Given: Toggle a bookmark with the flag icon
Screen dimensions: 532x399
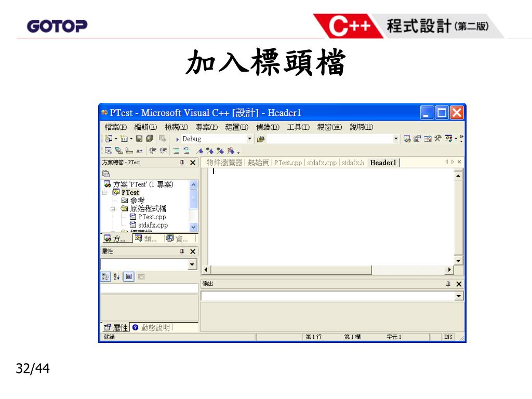Looking at the screenshot, I should click(x=200, y=151).
